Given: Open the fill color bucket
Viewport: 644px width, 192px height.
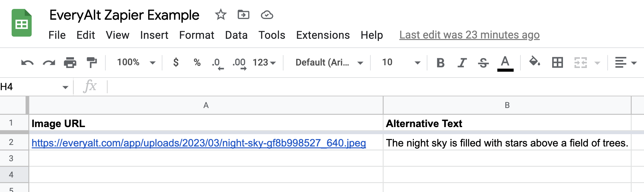Looking at the screenshot, I should tap(535, 62).
